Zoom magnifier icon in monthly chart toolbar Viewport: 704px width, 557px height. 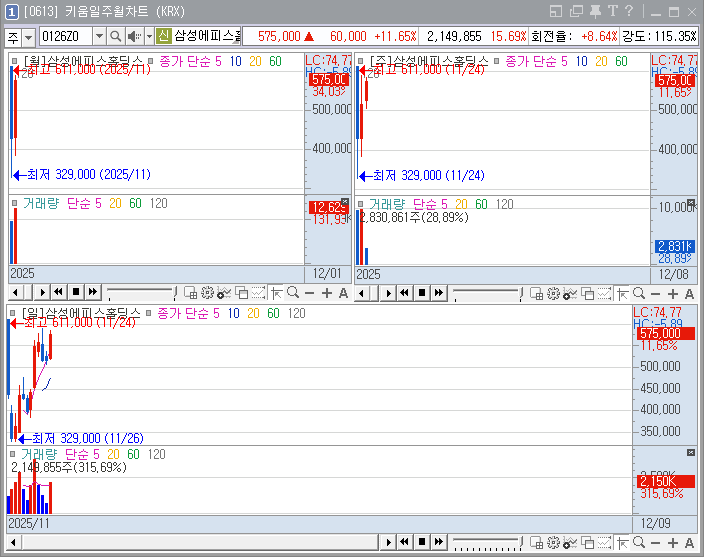click(x=293, y=293)
